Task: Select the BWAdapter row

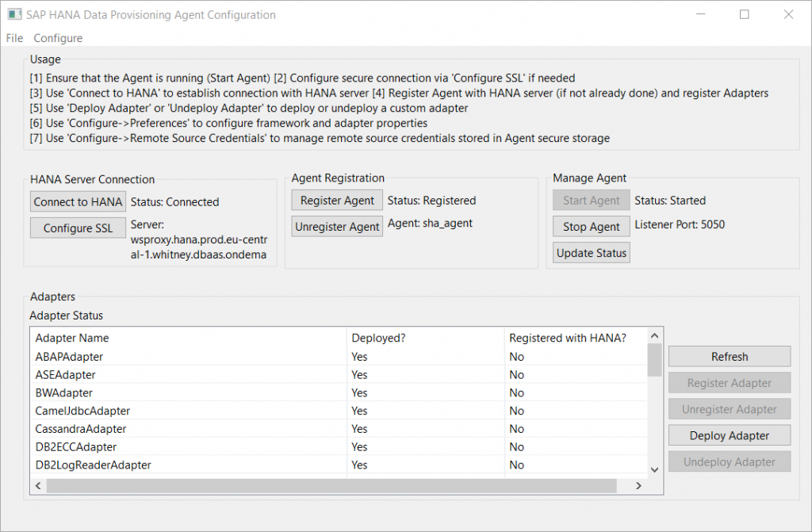Action: (x=339, y=392)
